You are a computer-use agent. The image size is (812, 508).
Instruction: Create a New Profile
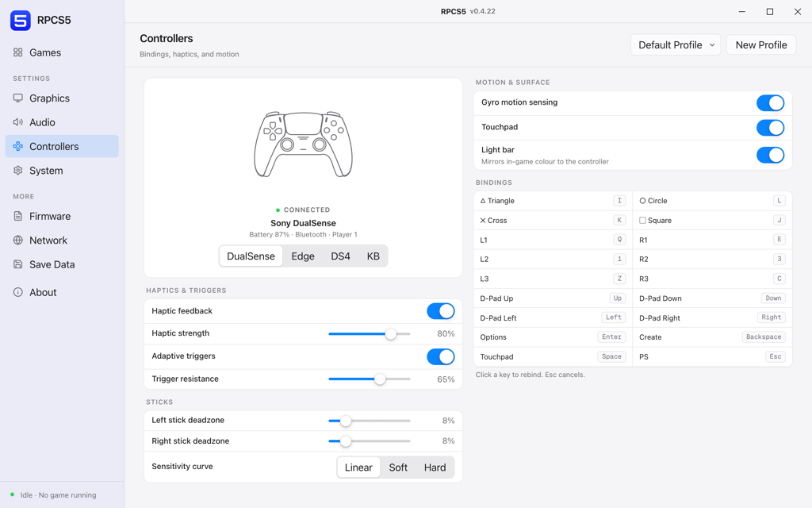tap(760, 45)
